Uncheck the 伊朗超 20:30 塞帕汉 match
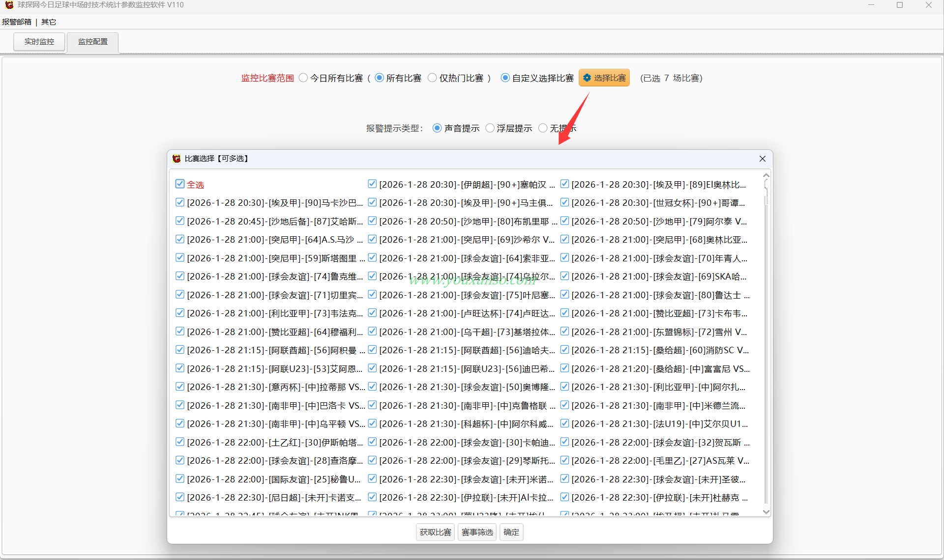Image resolution: width=944 pixels, height=560 pixels. click(x=372, y=184)
